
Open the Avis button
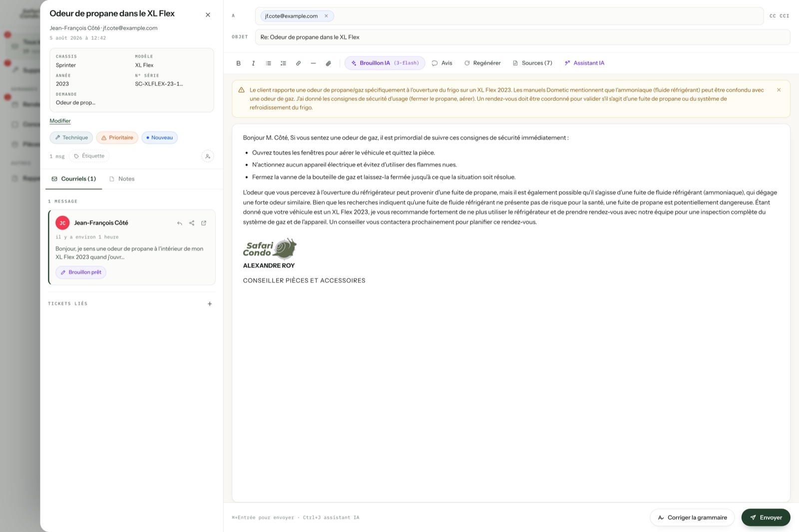442,63
